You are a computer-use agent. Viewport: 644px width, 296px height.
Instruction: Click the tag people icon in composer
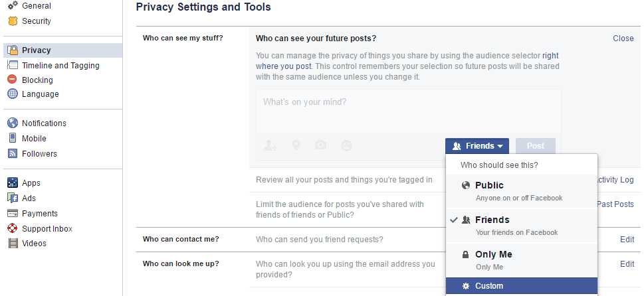[x=270, y=145]
